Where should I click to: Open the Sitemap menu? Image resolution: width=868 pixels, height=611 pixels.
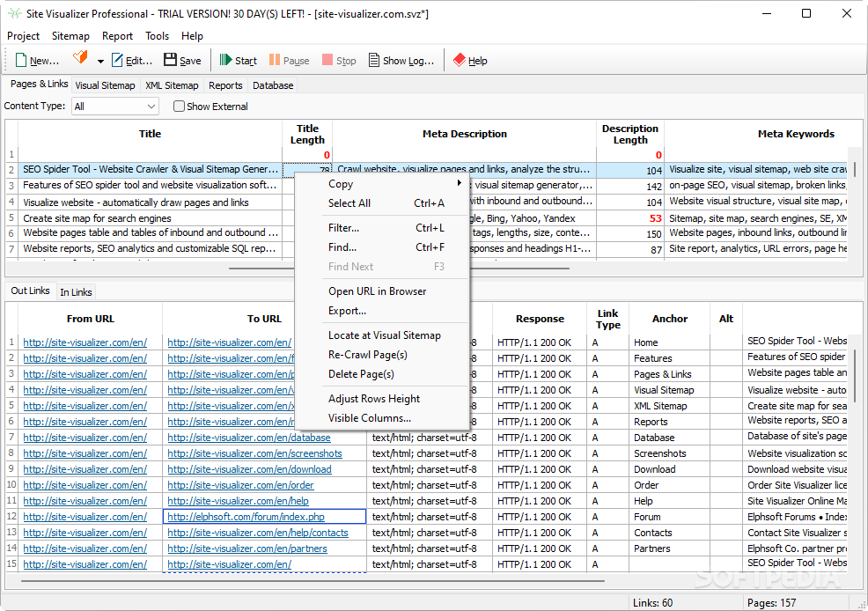70,36
